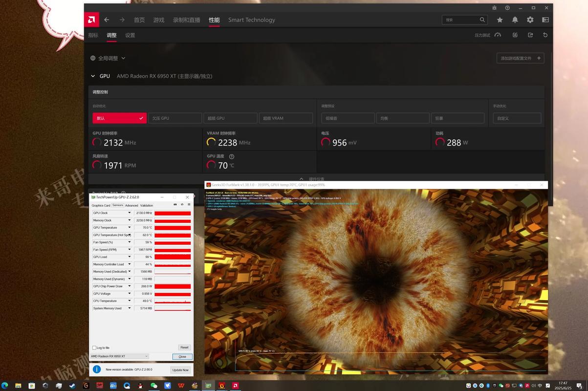Image resolution: width=588 pixels, height=391 pixels.
Task: Click the GPU-Z refresh icon
Action: tap(182, 204)
